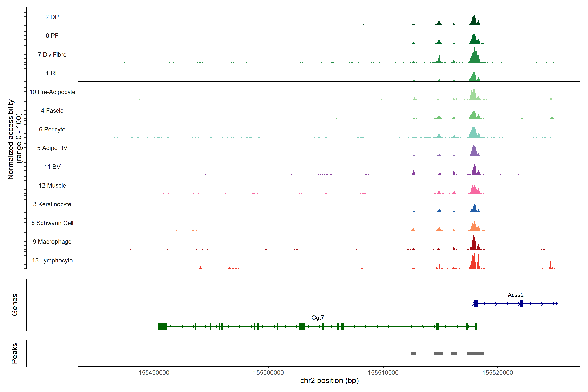Click the 155520000 axis tick label
This screenshot has width=588, height=392.
tap(498, 373)
